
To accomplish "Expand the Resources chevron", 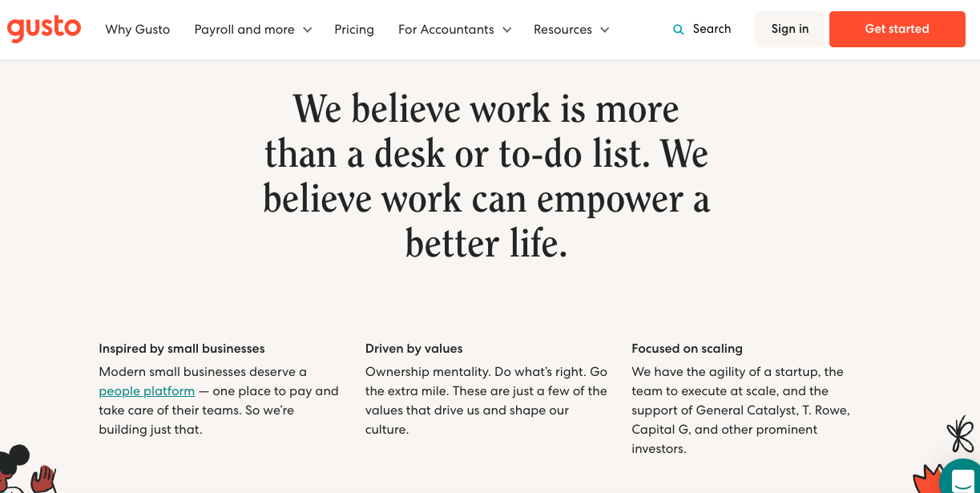I will click(604, 30).
